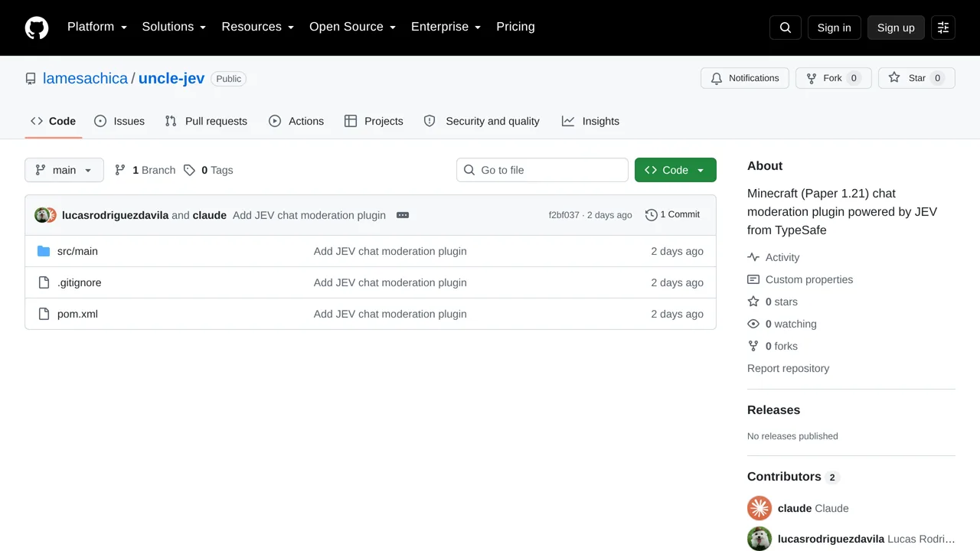View the 0 Tags link
Image resolution: width=980 pixels, height=551 pixels.
(x=207, y=170)
